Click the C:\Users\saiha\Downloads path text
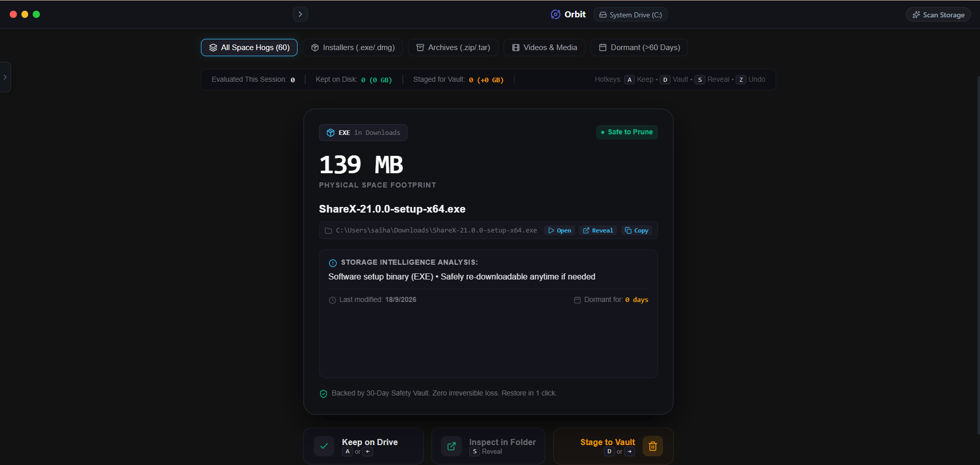980x465 pixels. tap(436, 230)
